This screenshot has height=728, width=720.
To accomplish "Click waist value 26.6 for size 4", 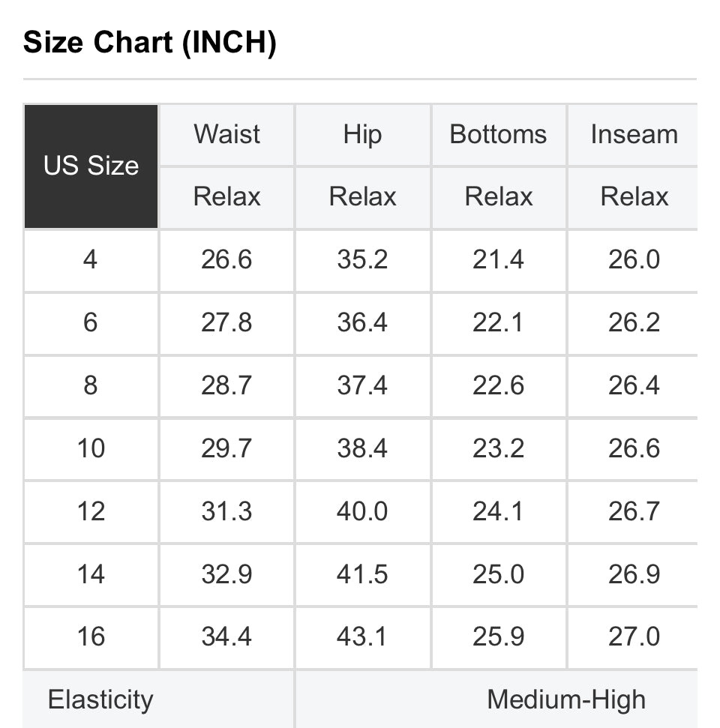I will [x=226, y=260].
